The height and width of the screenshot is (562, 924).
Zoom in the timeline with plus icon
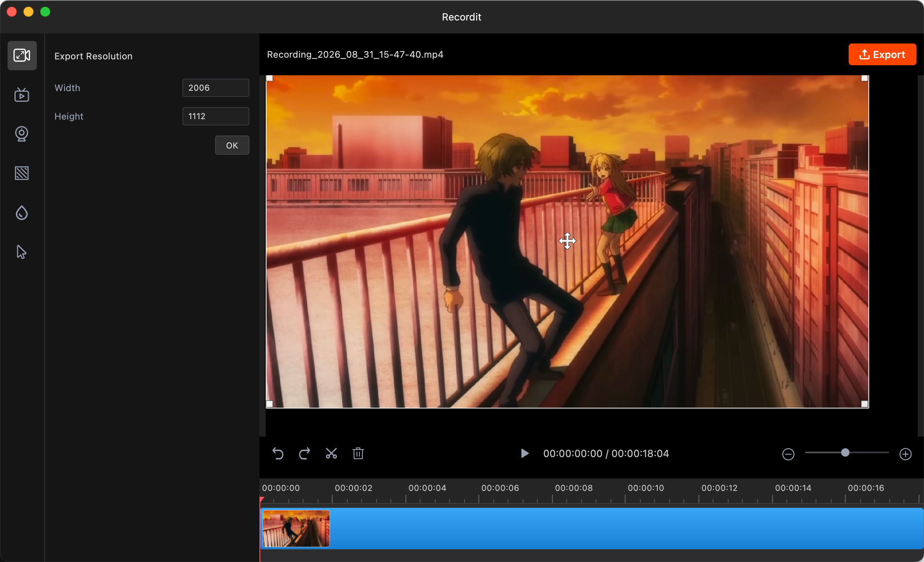coord(906,454)
